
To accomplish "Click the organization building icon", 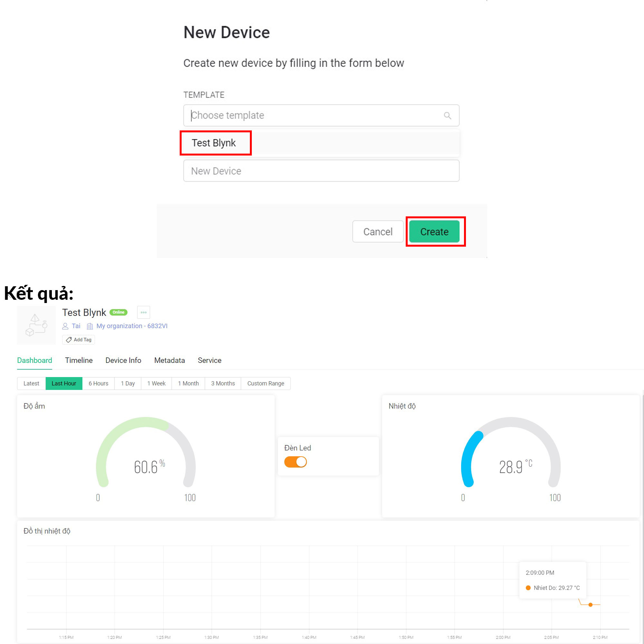I will pyautogui.click(x=90, y=326).
